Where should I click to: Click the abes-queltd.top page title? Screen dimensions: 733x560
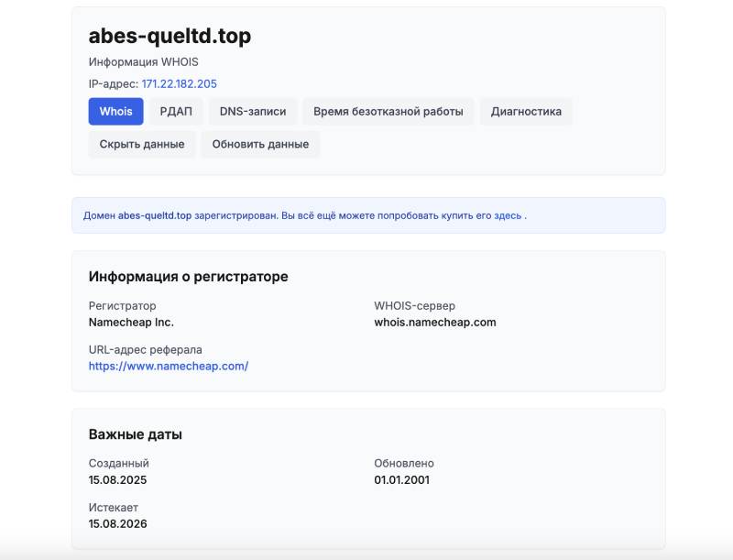170,37
